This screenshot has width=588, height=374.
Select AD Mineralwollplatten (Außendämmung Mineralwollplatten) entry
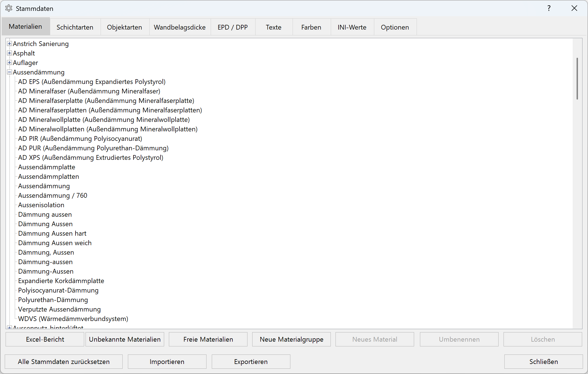click(x=108, y=129)
